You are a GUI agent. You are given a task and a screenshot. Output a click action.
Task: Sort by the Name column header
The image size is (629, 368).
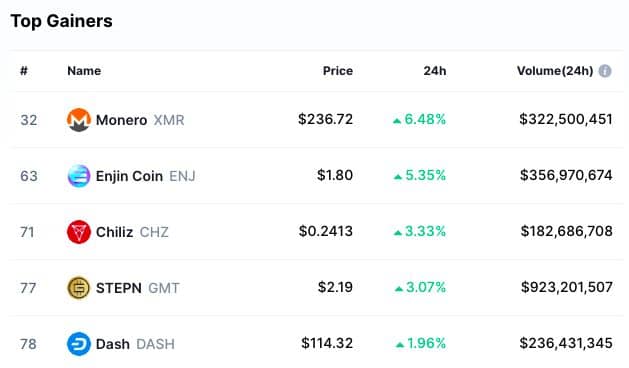(84, 71)
